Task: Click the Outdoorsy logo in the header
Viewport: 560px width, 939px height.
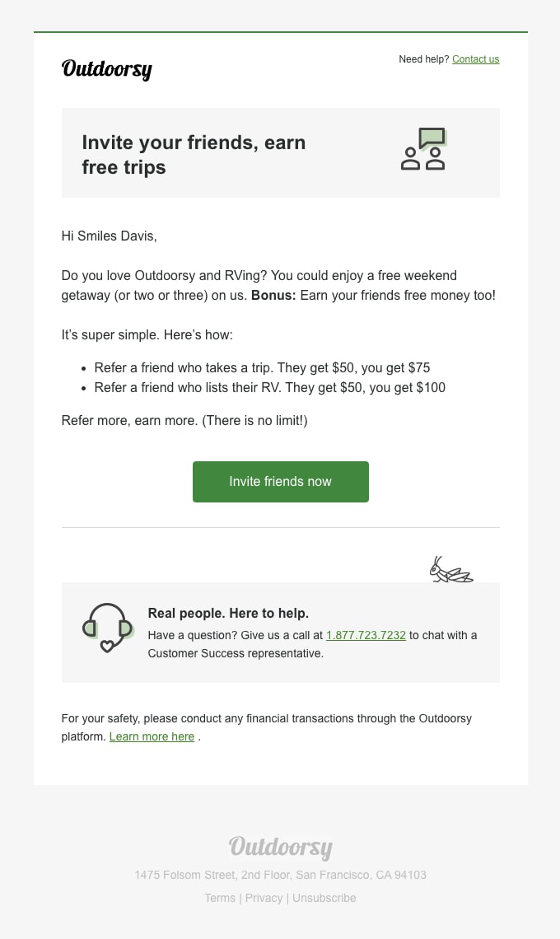Action: pos(106,69)
